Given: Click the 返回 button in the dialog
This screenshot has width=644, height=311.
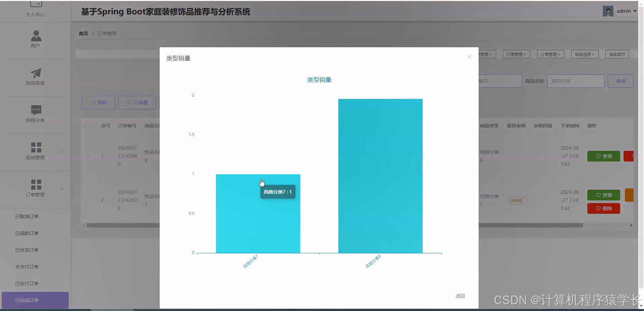Looking at the screenshot, I should click(x=460, y=296).
